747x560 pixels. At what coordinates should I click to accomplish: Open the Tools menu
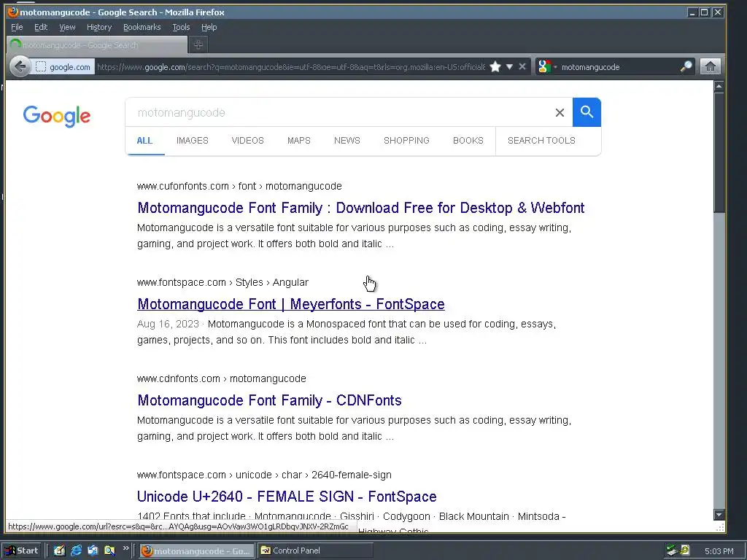pos(181,27)
